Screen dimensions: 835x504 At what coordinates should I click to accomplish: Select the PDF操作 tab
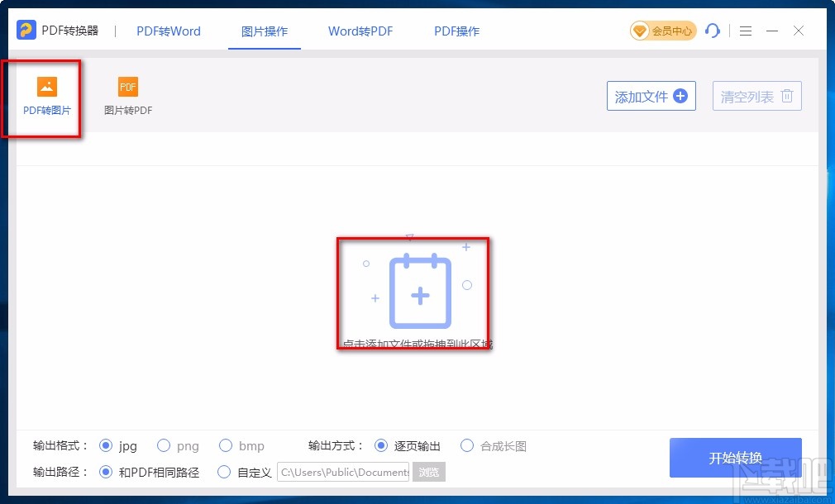coord(456,31)
